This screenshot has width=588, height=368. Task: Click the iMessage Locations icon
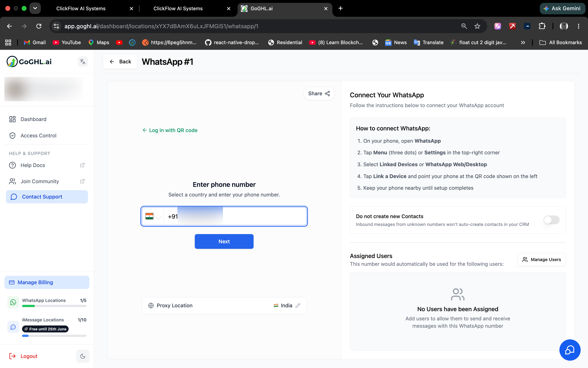pyautogui.click(x=13, y=327)
